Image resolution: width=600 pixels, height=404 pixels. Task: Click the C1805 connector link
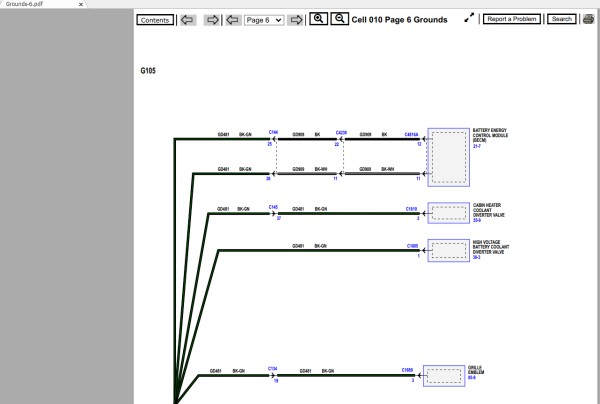412,246
